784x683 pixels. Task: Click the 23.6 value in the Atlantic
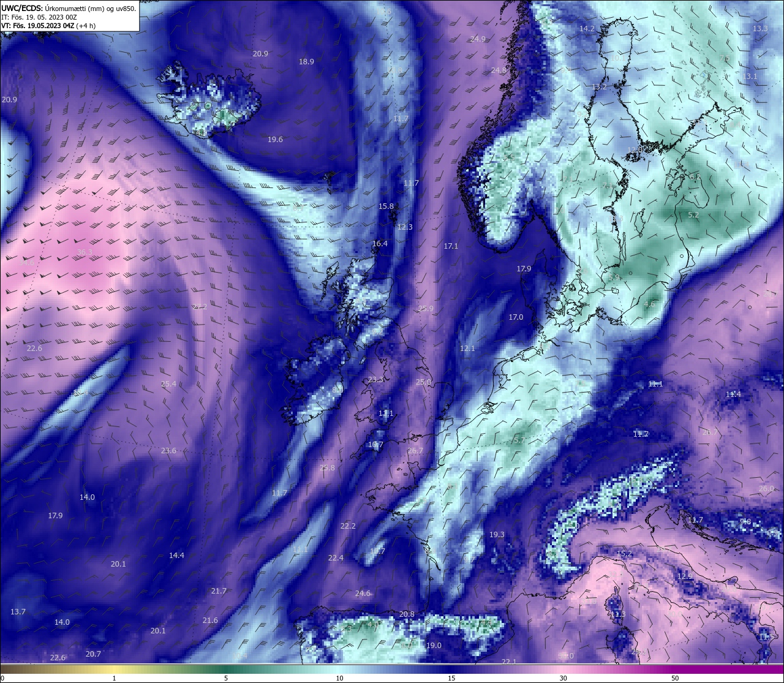point(168,451)
